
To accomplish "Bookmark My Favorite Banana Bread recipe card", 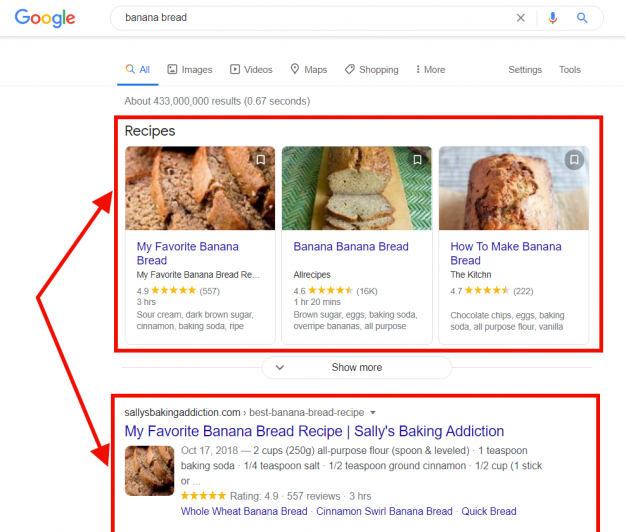I will point(261,160).
